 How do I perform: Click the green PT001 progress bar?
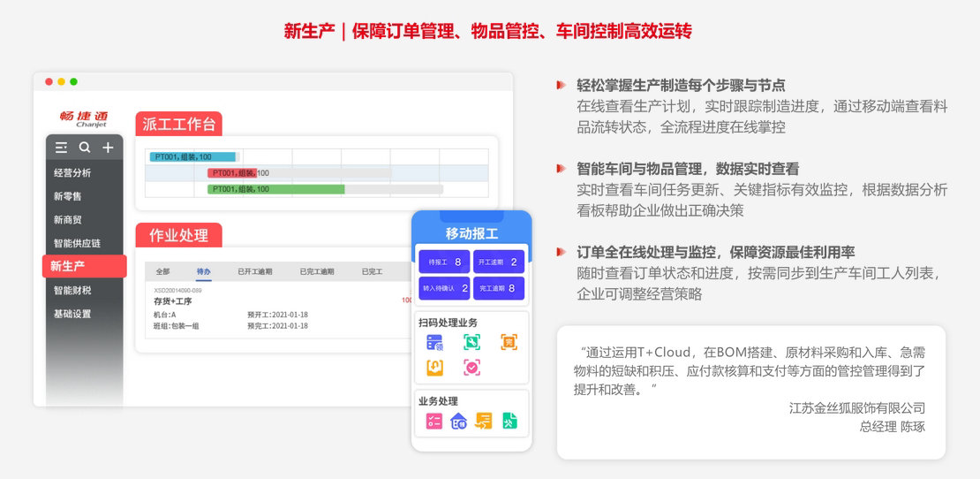[275, 189]
